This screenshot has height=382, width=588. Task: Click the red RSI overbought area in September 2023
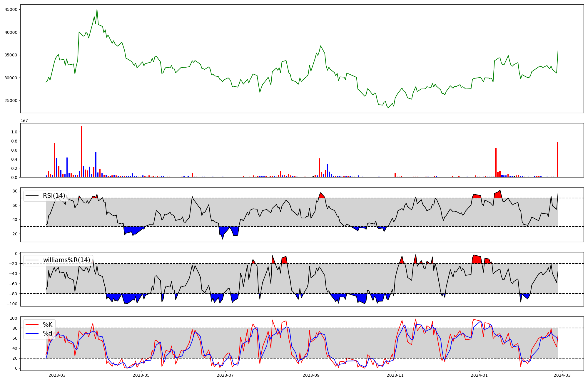coord(321,195)
